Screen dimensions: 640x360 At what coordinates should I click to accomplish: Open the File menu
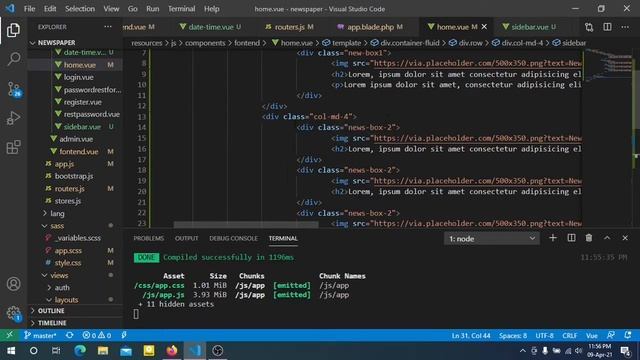pyautogui.click(x=29, y=9)
